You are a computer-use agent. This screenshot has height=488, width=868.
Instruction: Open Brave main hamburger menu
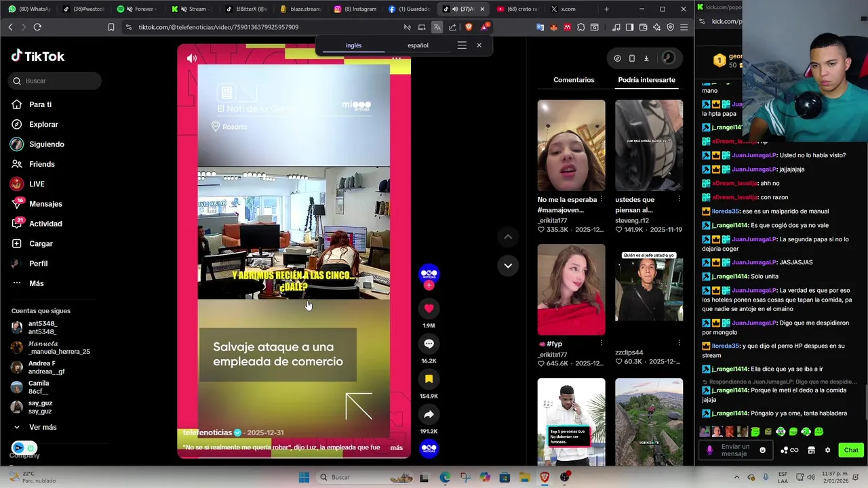pyautogui.click(x=684, y=27)
